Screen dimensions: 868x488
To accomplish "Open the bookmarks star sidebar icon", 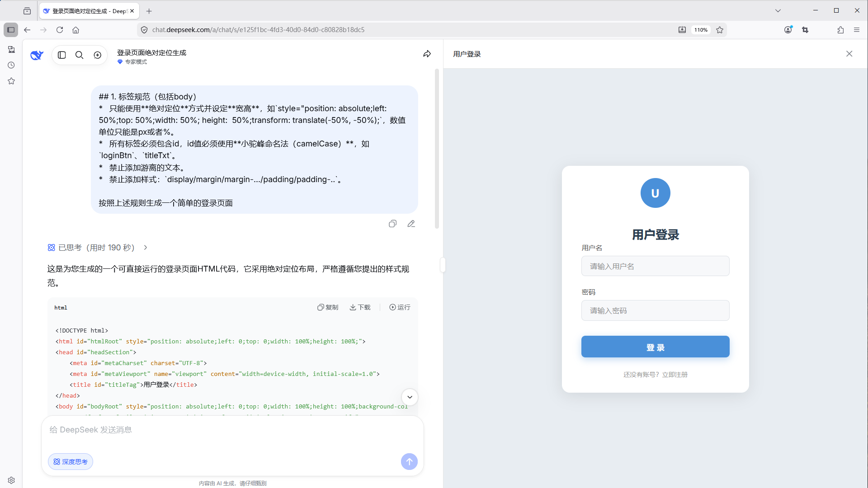I will coord(11,81).
